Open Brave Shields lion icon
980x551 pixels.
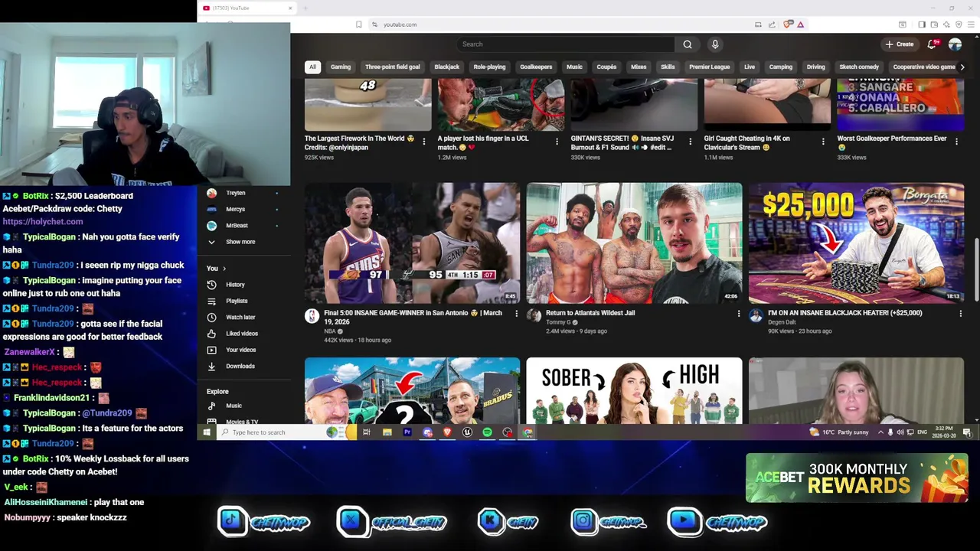(x=788, y=24)
